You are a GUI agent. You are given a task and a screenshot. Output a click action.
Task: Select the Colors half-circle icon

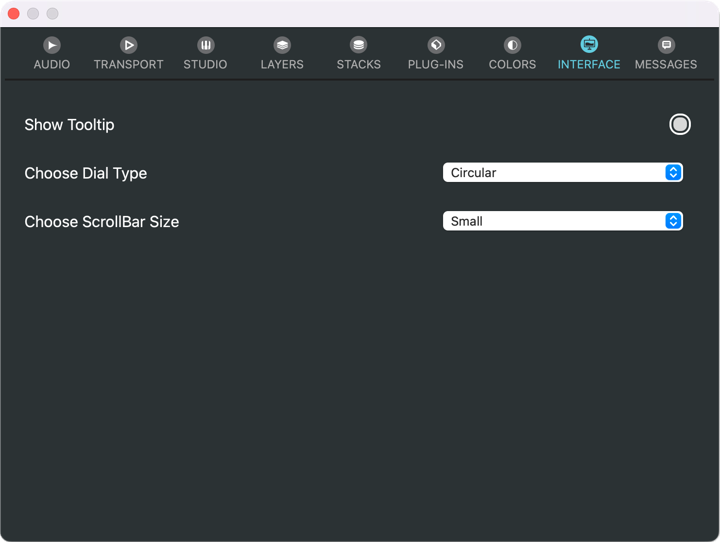point(512,45)
